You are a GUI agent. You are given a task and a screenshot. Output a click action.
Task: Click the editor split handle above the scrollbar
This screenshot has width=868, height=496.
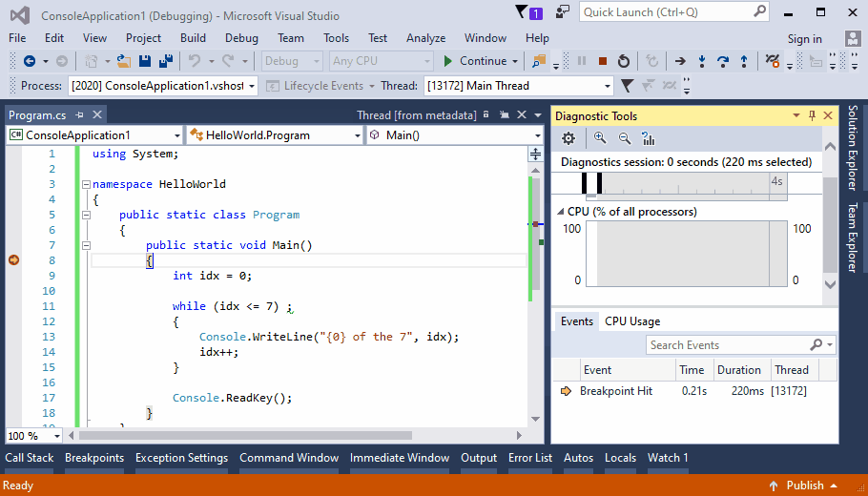(x=535, y=155)
